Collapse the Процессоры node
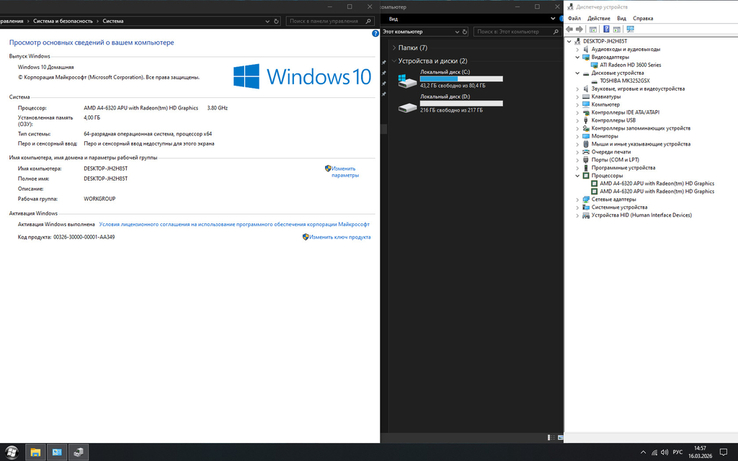The image size is (738, 461). [578, 176]
